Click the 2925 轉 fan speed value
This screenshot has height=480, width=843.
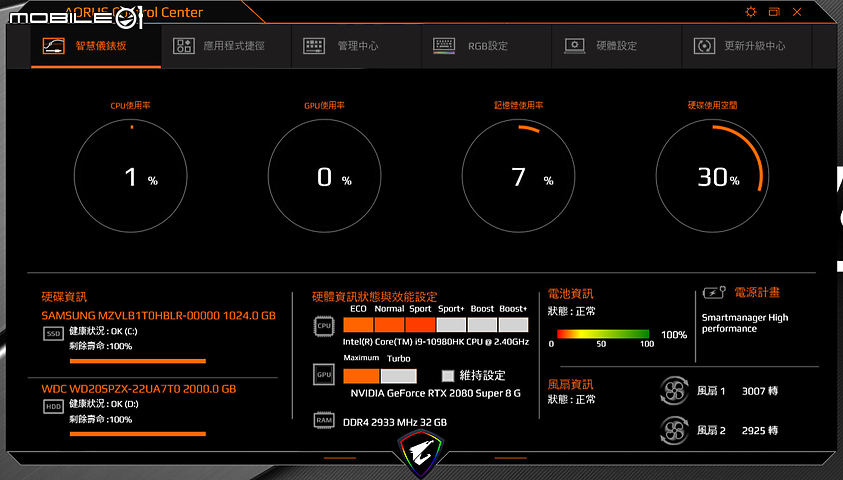[x=760, y=431]
